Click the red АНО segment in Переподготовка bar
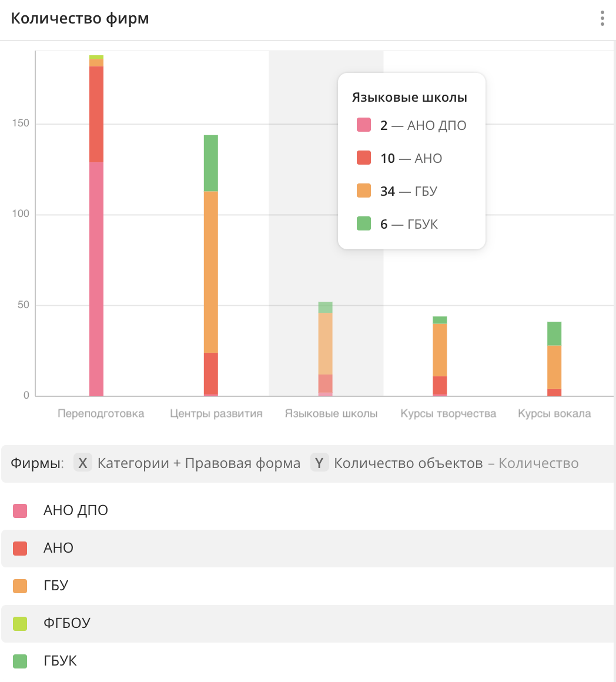Viewport: 616px width, 682px height. click(x=96, y=114)
